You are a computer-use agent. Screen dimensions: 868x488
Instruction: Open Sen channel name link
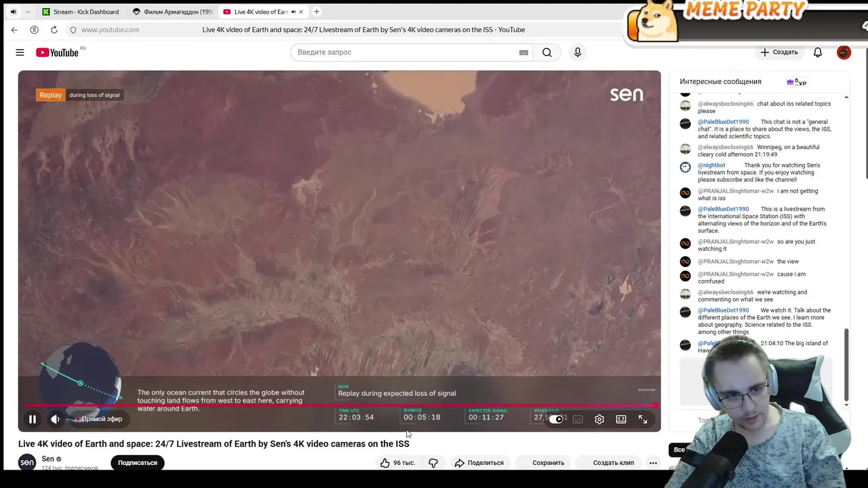coord(47,459)
